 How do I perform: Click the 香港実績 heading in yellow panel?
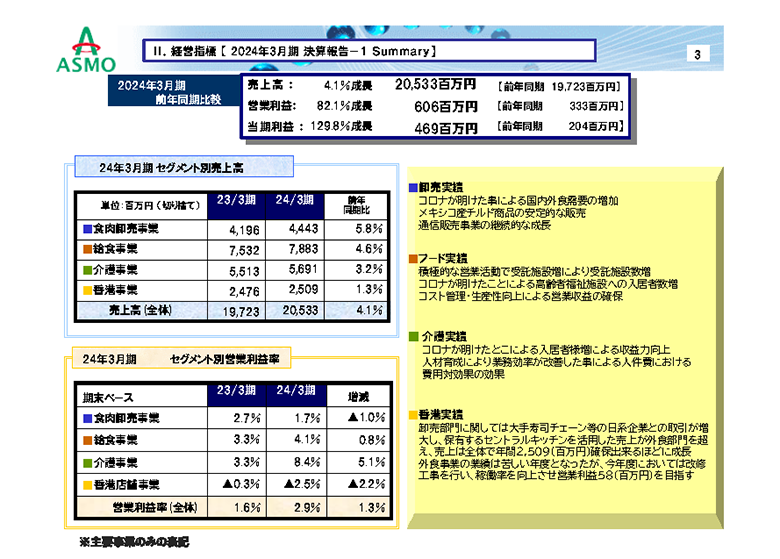441,414
